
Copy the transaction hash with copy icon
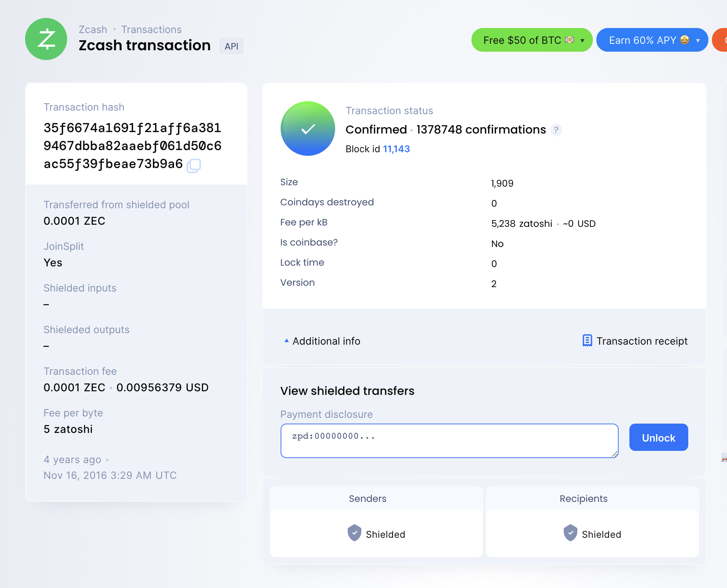click(x=194, y=165)
